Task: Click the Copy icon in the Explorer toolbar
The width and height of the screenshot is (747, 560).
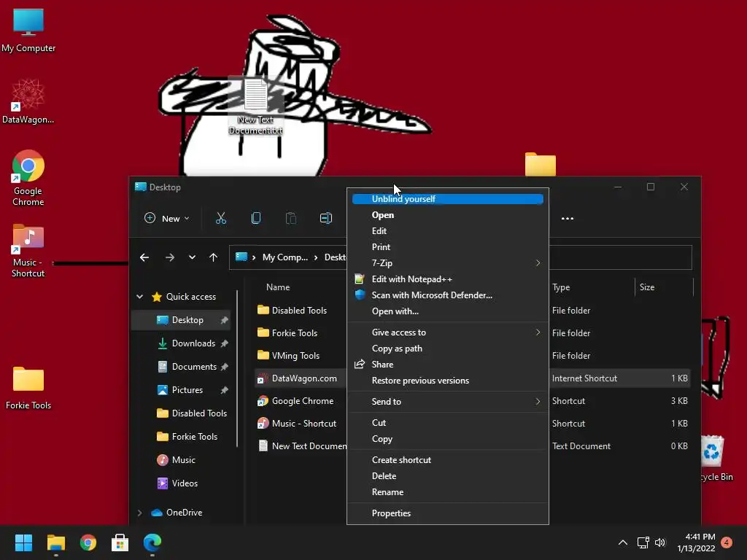Action: pyautogui.click(x=256, y=218)
